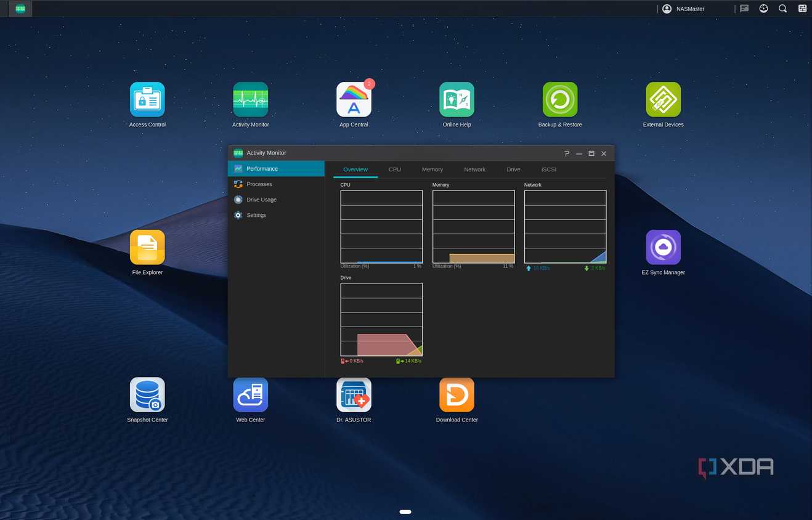Minimize the Activity Monitor window
The height and width of the screenshot is (520, 812).
click(579, 153)
